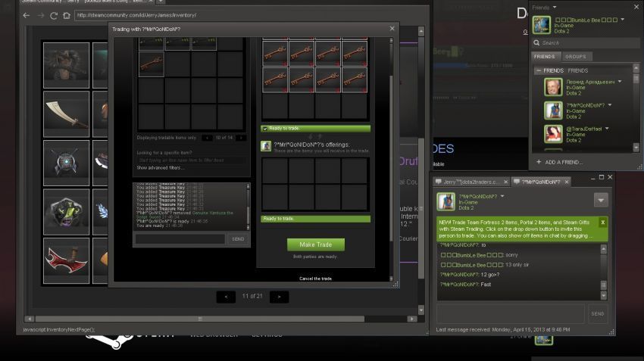Click ADD A FRIEND
Viewport: 644px width, 361px height.
pyautogui.click(x=559, y=162)
